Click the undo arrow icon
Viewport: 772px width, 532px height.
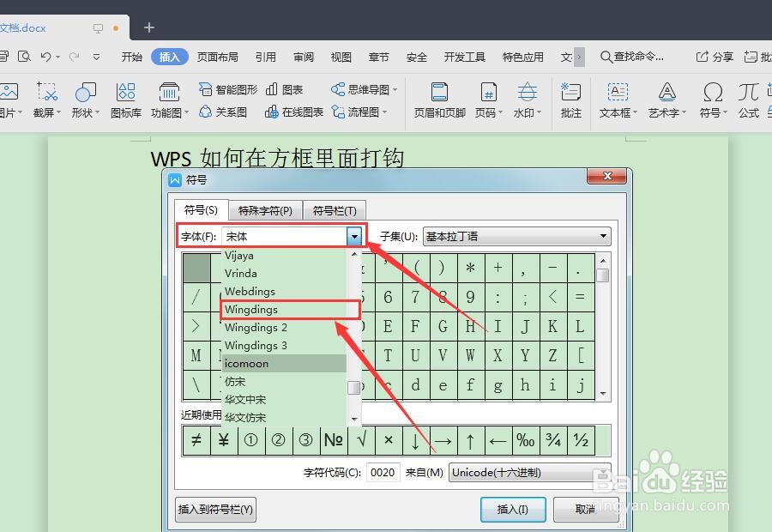45,57
